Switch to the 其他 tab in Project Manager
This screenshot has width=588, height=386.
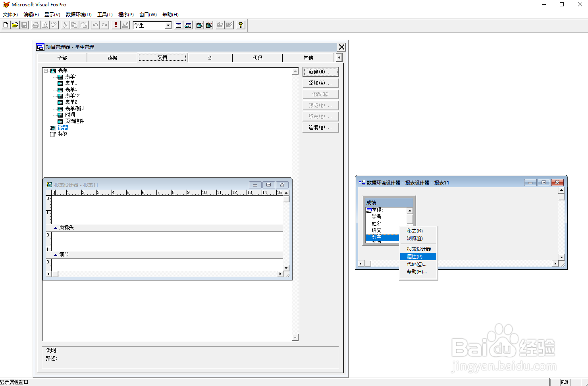[x=308, y=58]
